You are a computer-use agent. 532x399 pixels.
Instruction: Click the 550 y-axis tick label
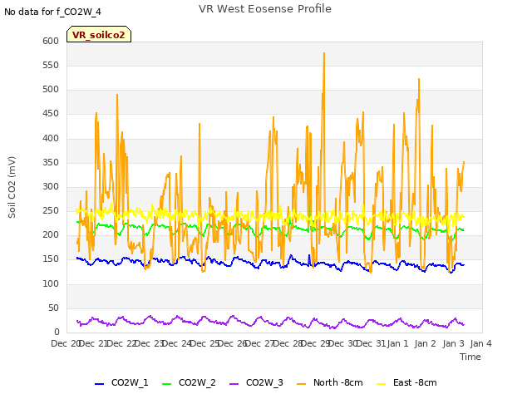tap(51, 65)
